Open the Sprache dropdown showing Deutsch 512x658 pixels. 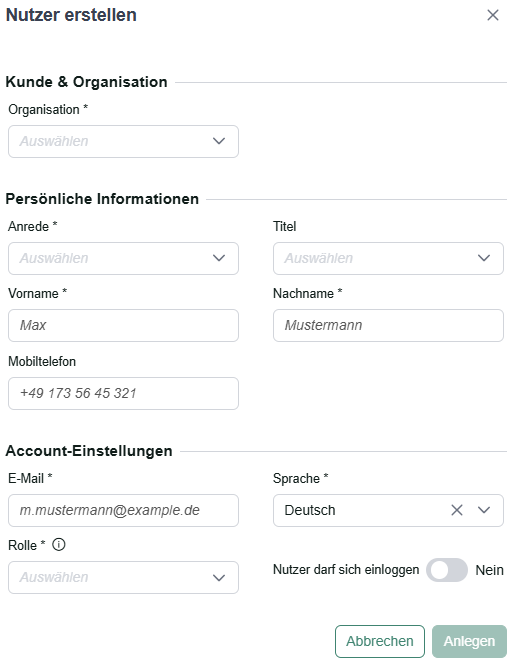388,510
